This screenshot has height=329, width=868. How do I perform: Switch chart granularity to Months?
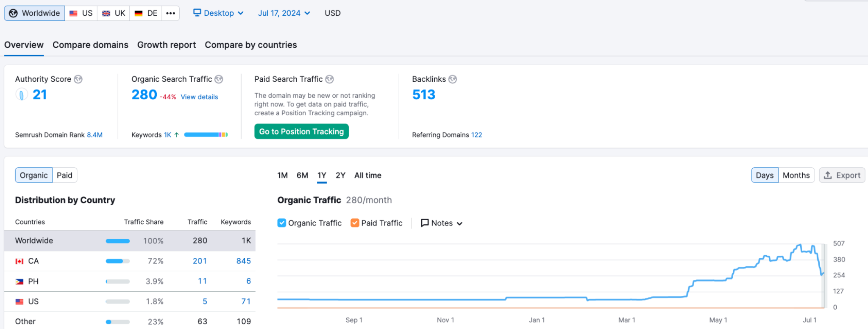(x=796, y=175)
